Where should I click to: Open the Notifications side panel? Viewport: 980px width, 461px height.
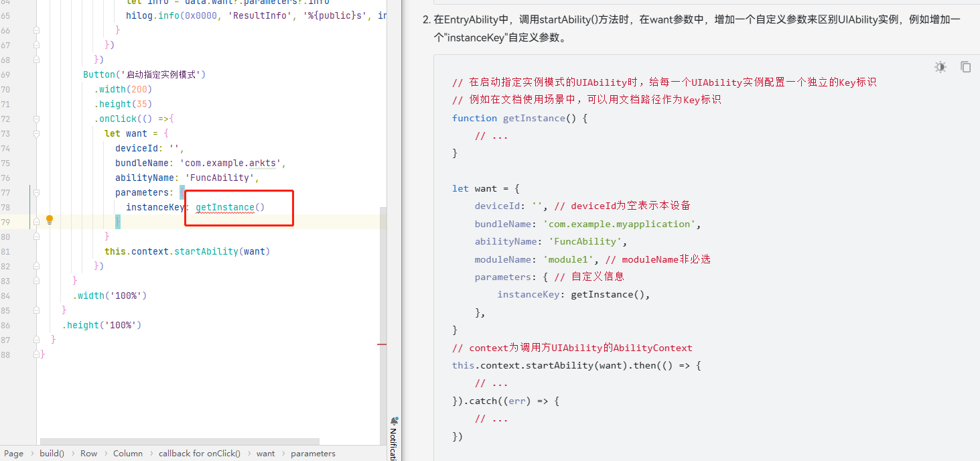(x=395, y=438)
